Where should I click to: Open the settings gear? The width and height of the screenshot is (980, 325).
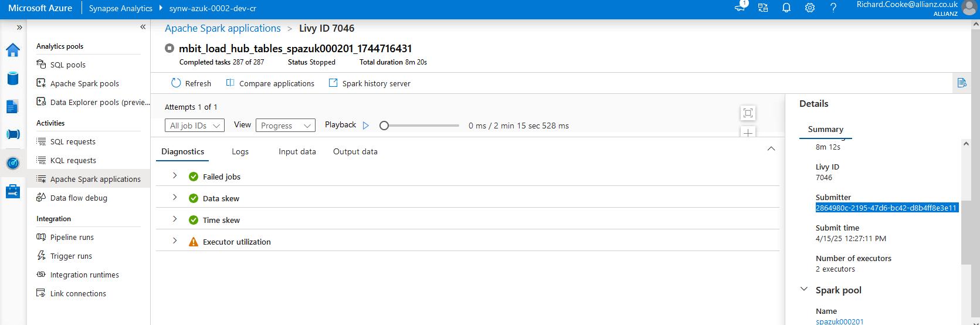pos(810,8)
